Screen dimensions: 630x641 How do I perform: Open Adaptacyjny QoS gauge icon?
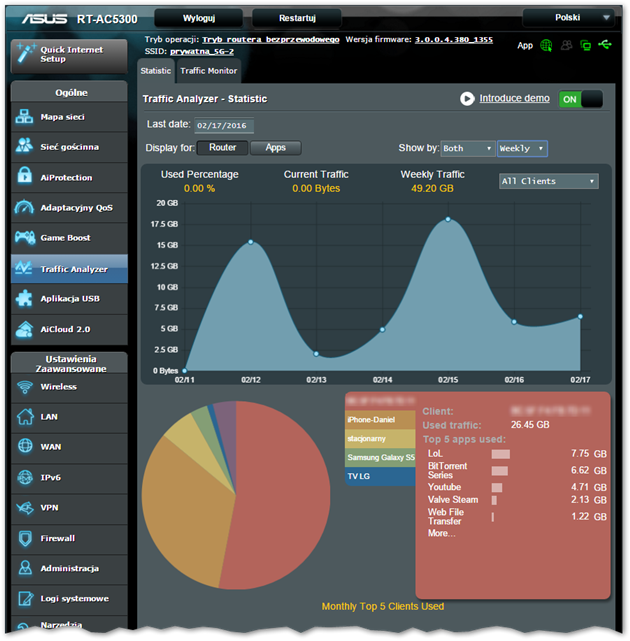point(24,207)
